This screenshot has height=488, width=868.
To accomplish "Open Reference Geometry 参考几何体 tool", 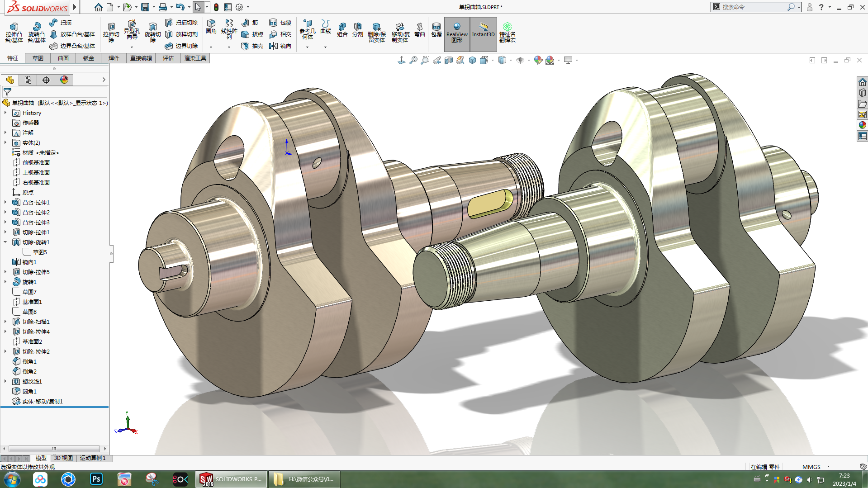I will [308, 29].
